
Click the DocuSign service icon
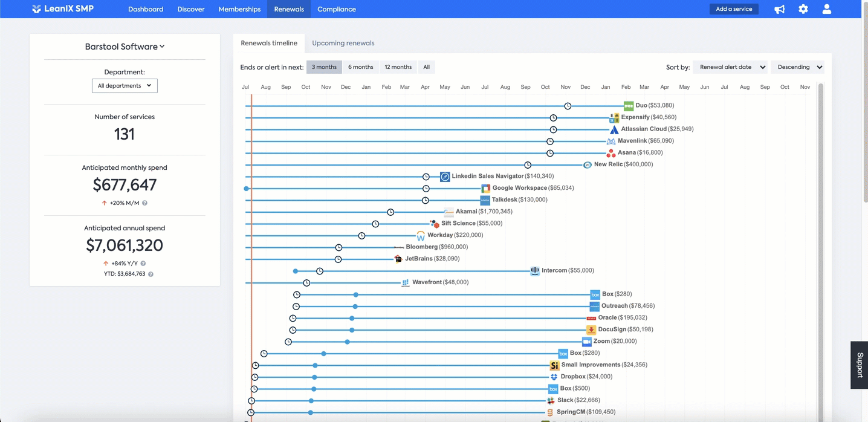pos(591,330)
